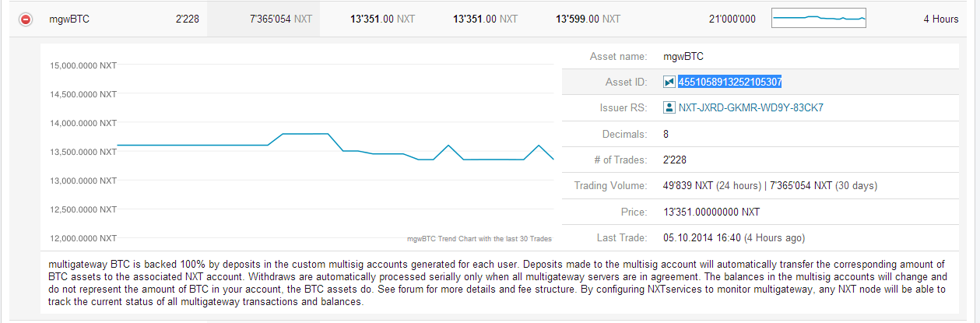
Task: Click the 13'599.00 NXT price in the row
Action: pos(588,19)
